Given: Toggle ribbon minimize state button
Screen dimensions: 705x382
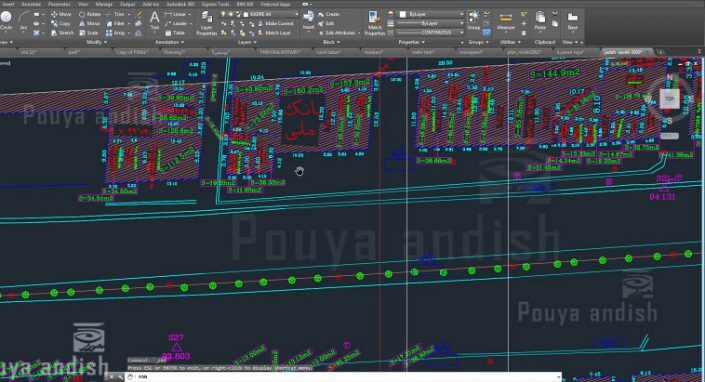Looking at the screenshot, I should (x=306, y=4).
